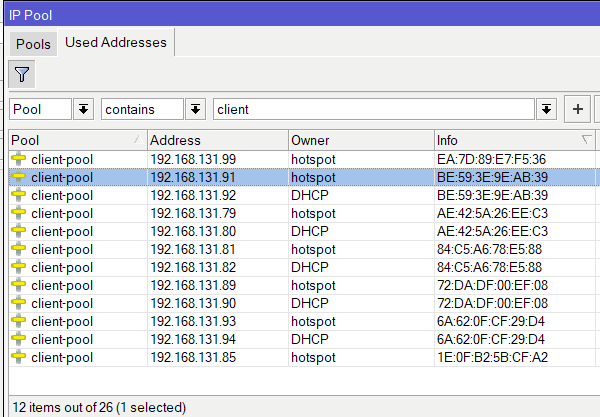Select row with MAC EA:7D:89:E7:F5:36
Viewport: 600px width, 417px height.
pyautogui.click(x=492, y=159)
